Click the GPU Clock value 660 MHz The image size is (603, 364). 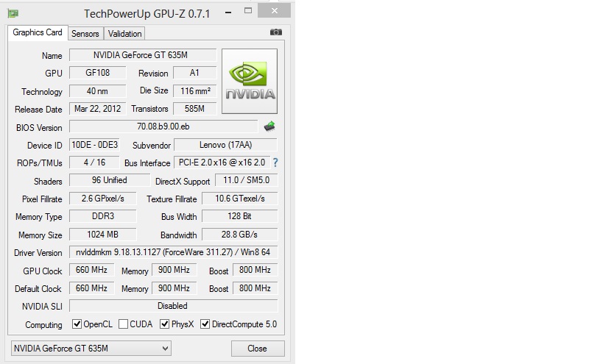pyautogui.click(x=91, y=270)
